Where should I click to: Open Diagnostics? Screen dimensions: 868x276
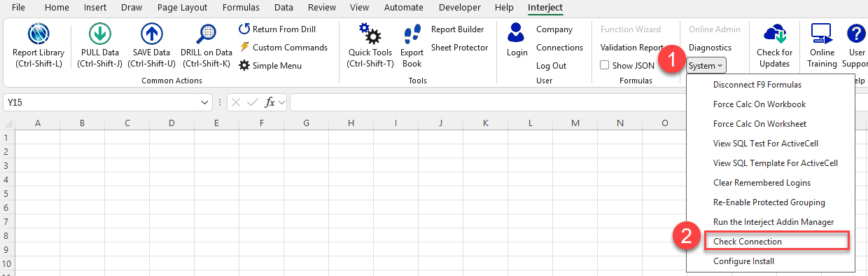(x=710, y=48)
